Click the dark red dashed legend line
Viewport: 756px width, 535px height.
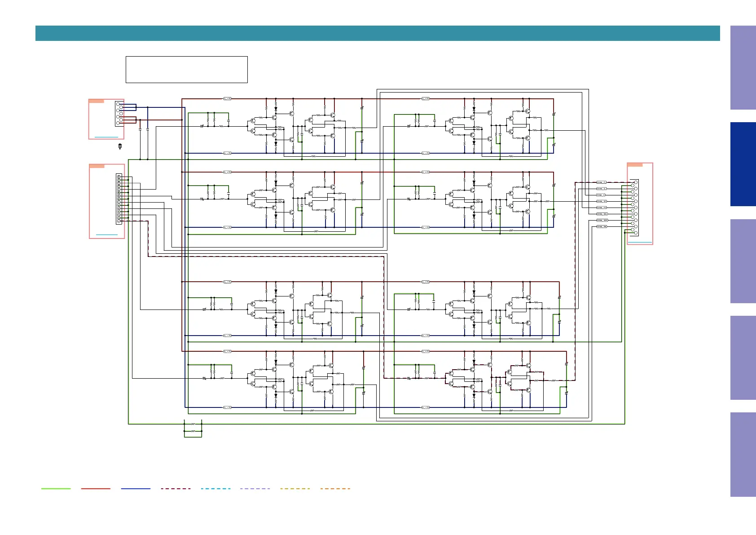point(176,489)
